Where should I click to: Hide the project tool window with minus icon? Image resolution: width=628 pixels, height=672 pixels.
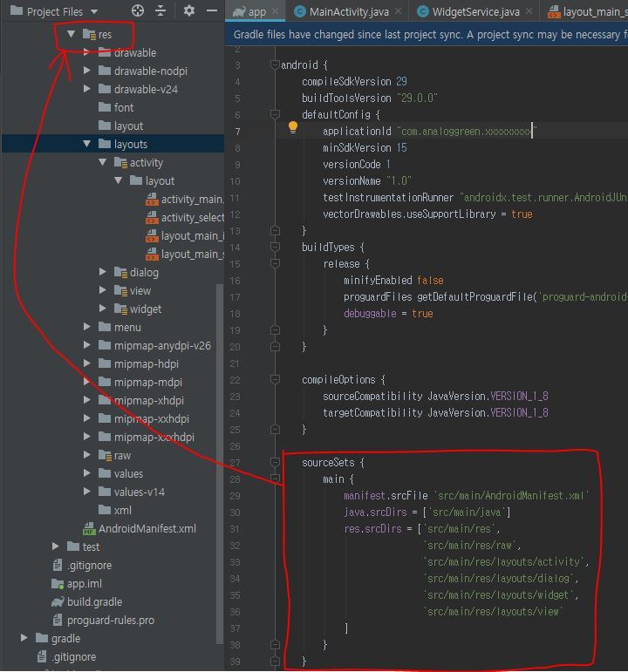pos(212,10)
